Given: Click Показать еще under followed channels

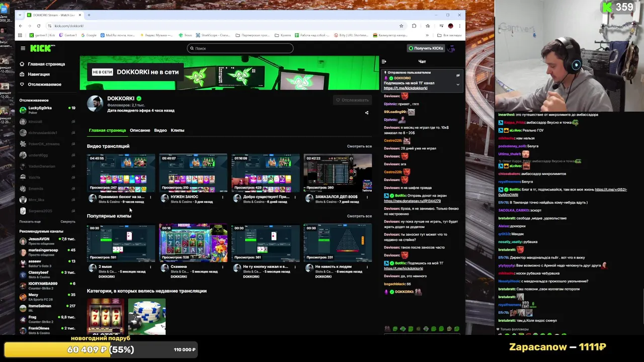Looking at the screenshot, I should 30,222.
